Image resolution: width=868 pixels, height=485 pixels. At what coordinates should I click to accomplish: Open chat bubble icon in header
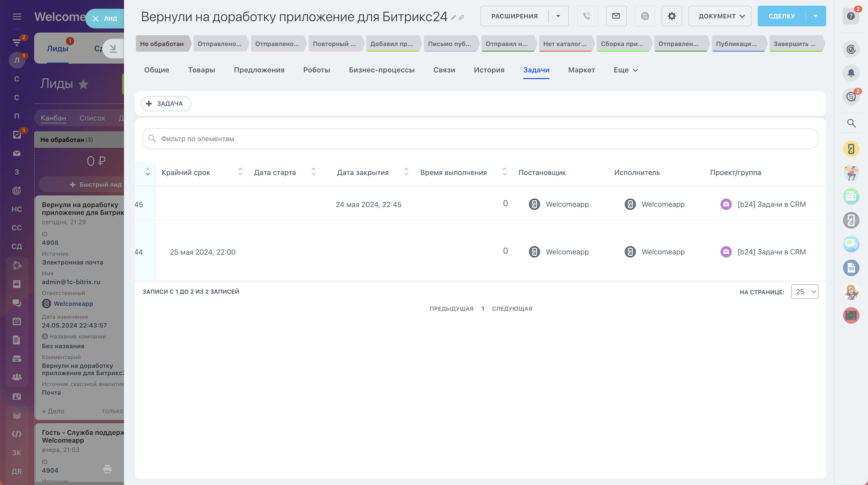coord(645,16)
